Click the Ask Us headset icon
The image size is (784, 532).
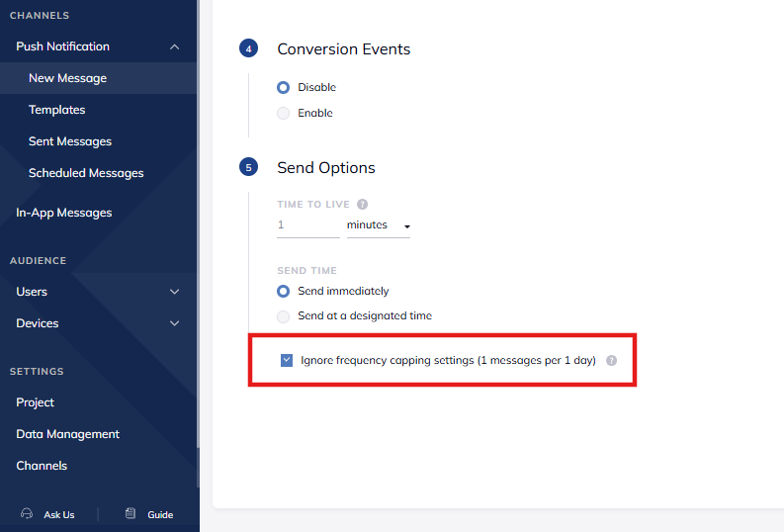click(x=27, y=514)
